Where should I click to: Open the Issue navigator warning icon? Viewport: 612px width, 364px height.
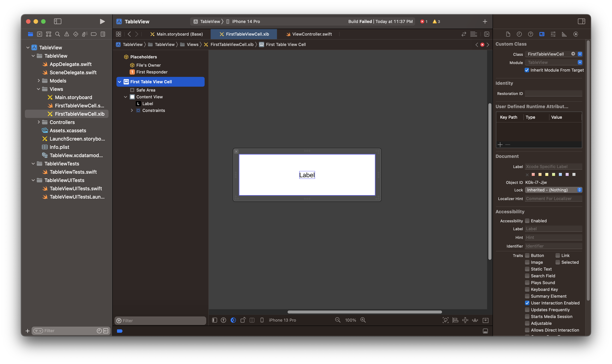67,34
